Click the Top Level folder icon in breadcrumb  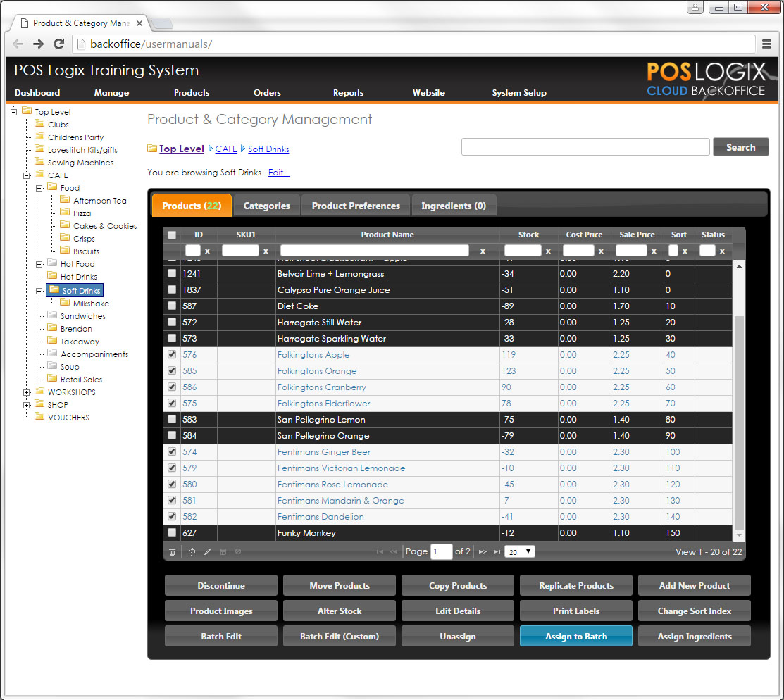[152, 149]
